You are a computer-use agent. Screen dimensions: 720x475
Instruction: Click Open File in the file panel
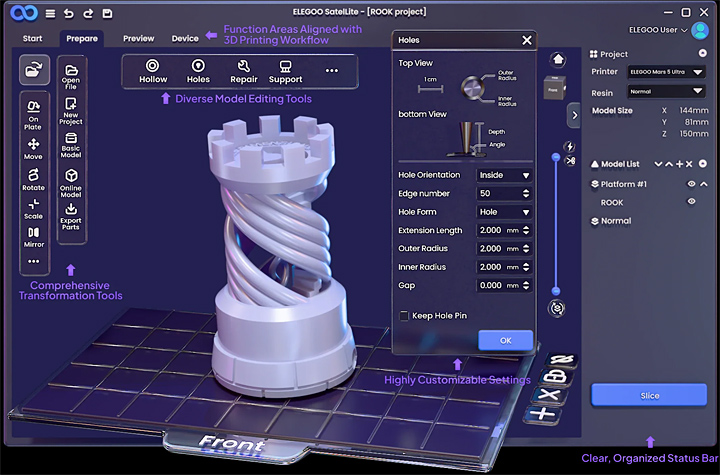71,77
